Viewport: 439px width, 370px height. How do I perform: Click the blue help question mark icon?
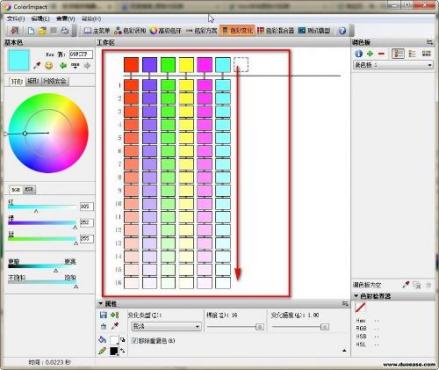point(342,31)
